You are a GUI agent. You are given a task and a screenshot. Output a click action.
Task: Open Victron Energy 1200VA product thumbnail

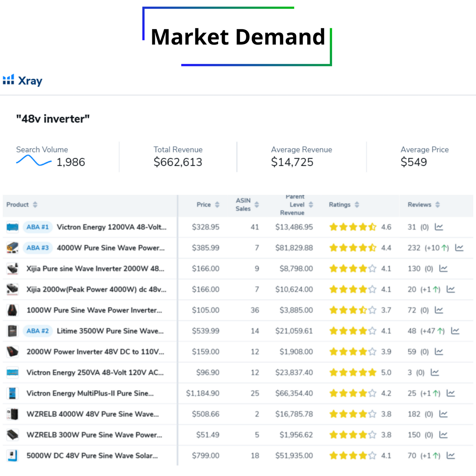13,227
